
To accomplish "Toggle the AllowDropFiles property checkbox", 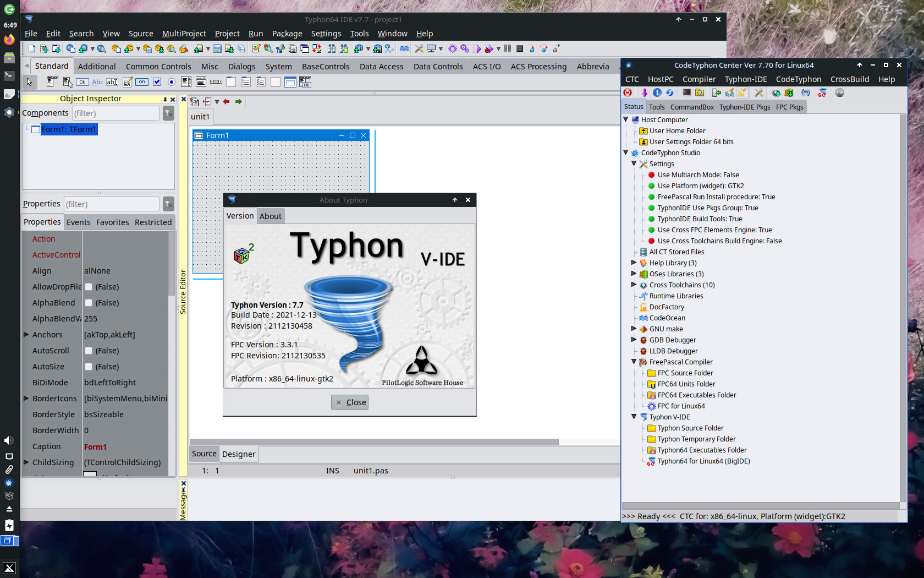I will 89,287.
